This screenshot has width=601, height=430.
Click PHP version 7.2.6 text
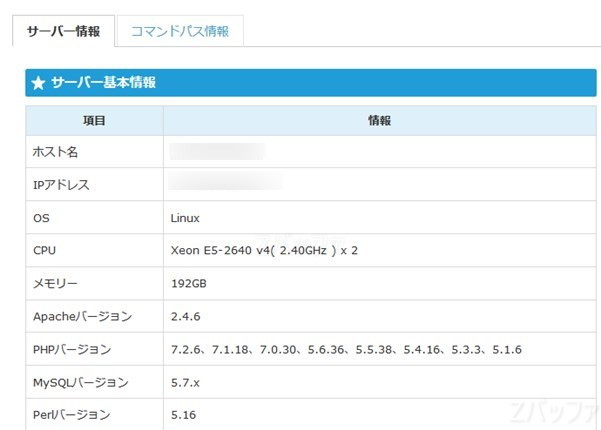pyautogui.click(x=186, y=350)
